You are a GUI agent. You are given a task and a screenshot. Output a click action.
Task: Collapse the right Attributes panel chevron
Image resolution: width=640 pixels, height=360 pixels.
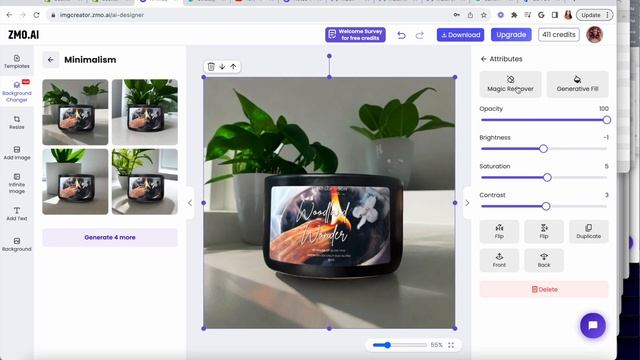point(467,203)
